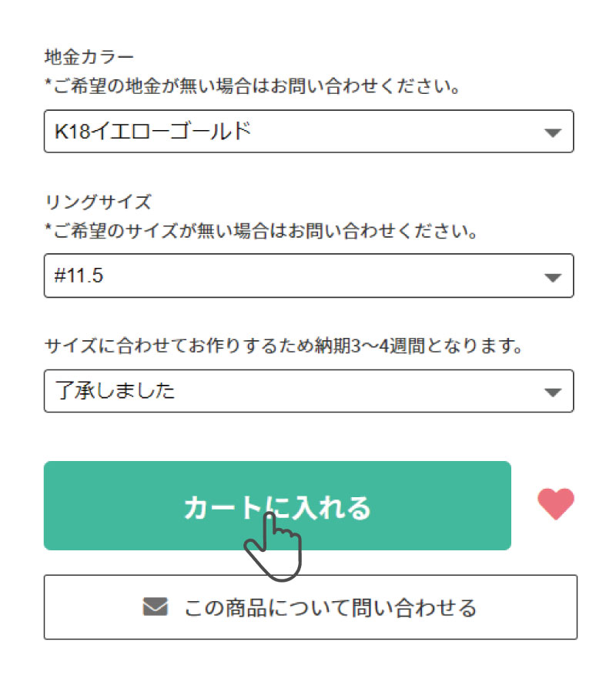Click the envelope icon on the inquiry button

pyautogui.click(x=155, y=607)
